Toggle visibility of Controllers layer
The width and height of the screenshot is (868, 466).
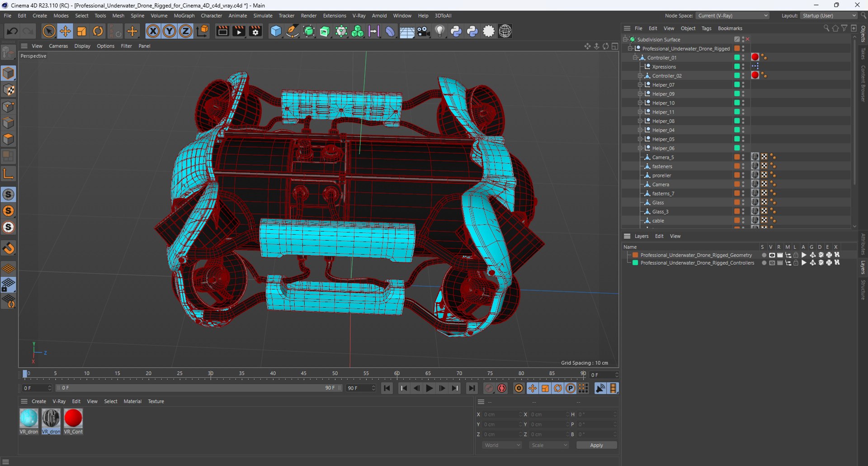(772, 263)
